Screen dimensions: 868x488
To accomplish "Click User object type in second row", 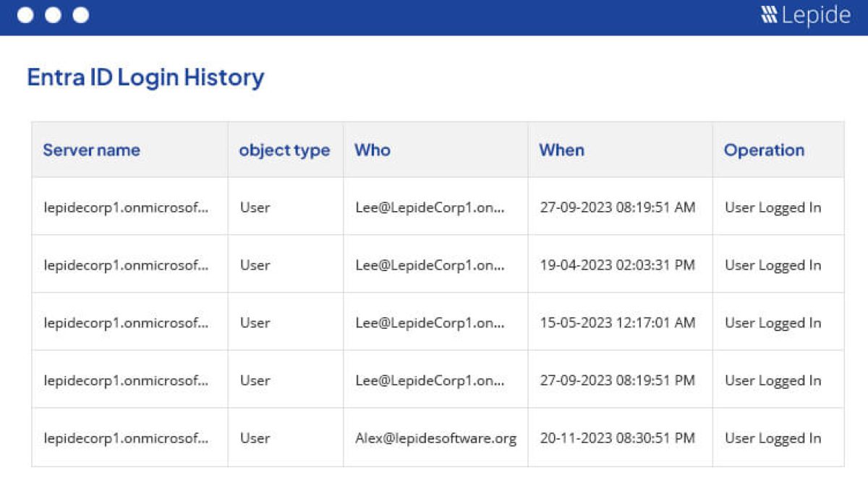I will [x=255, y=265].
